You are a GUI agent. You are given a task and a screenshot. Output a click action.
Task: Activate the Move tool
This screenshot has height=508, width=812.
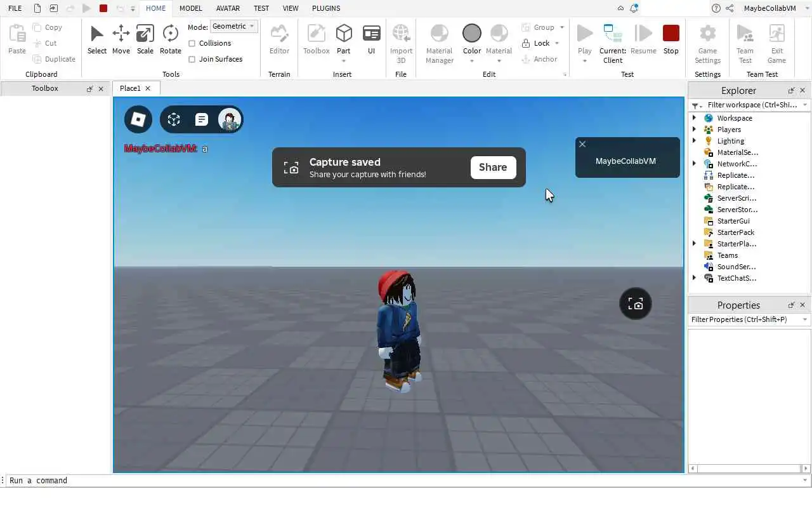(121, 40)
